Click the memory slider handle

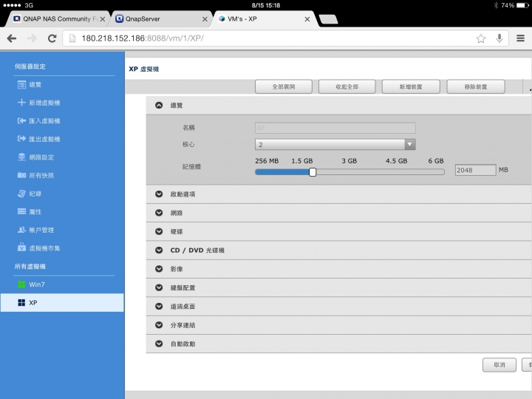coord(313,172)
